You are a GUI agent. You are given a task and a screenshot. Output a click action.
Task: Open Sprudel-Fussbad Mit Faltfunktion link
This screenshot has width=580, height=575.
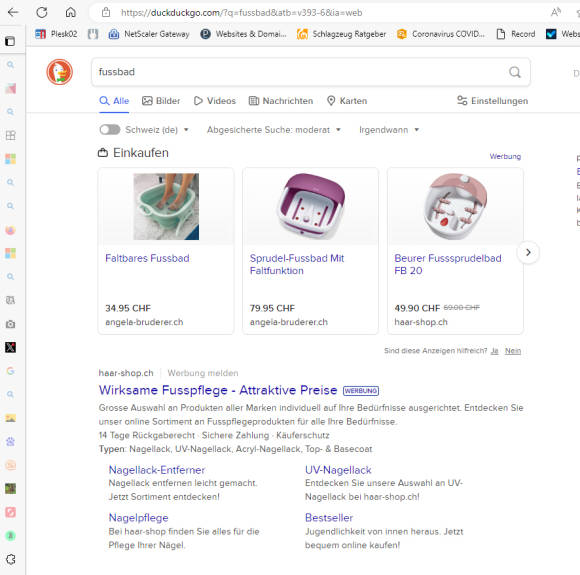pos(297,264)
